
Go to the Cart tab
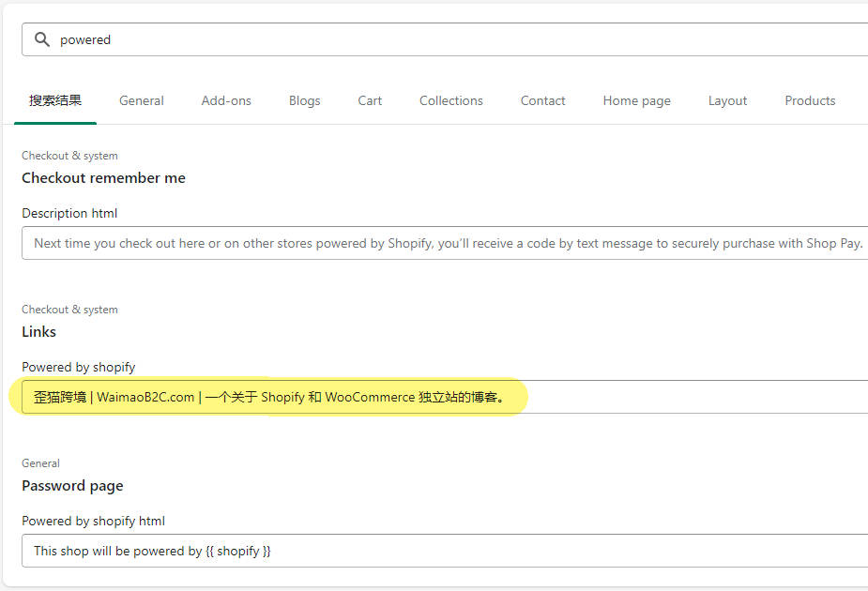pos(370,100)
